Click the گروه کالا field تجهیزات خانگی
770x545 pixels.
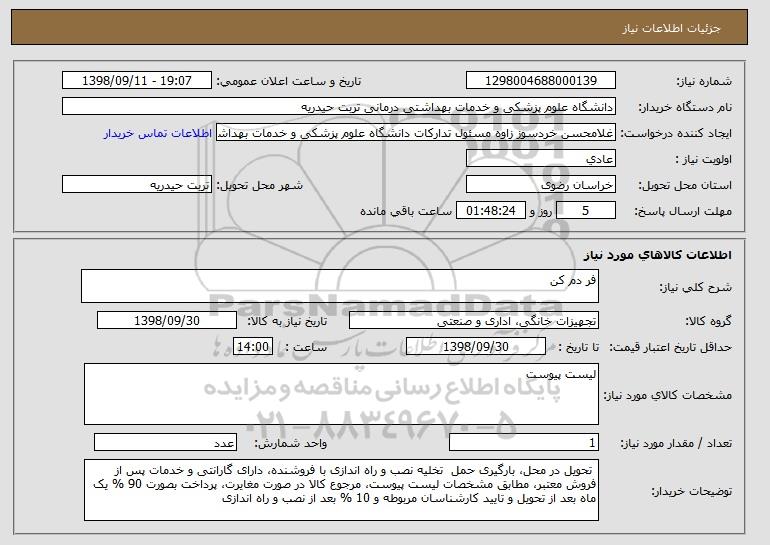coord(474,321)
